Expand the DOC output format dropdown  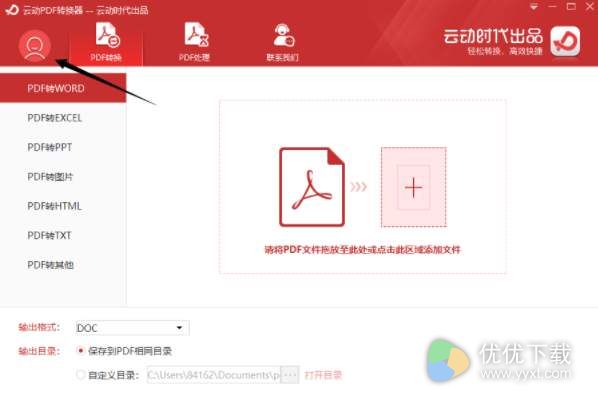point(132,328)
